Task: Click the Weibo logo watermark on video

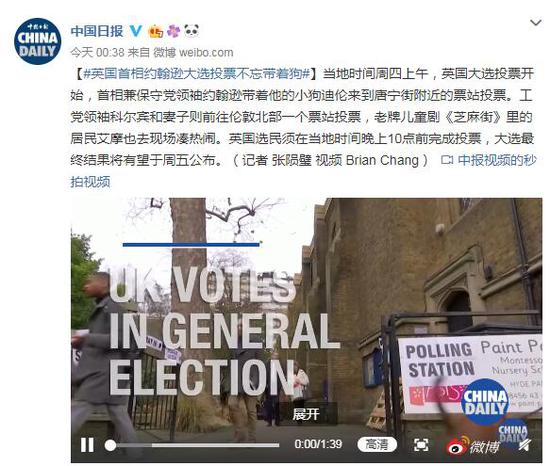Action: coord(473,446)
